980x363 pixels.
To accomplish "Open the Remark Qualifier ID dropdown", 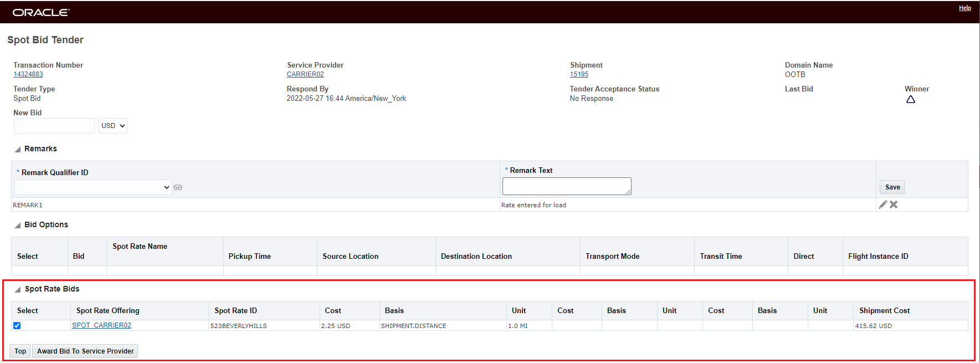I will pos(93,187).
